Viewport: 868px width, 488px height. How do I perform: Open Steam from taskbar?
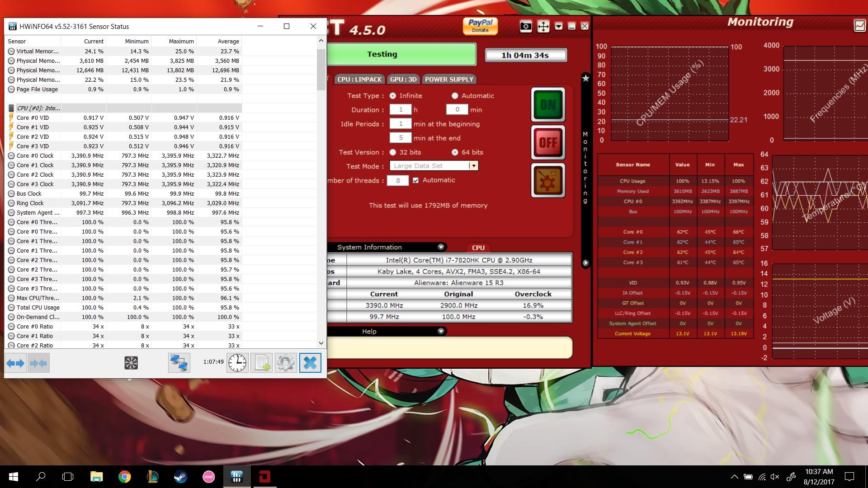click(x=180, y=477)
